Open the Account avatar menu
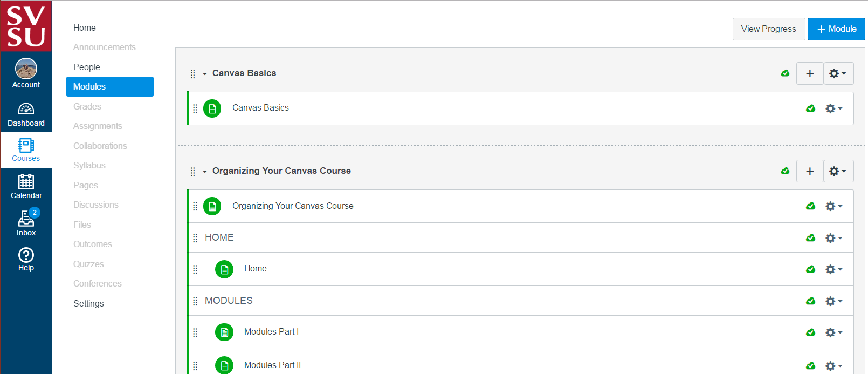The height and width of the screenshot is (374, 868). click(x=26, y=73)
